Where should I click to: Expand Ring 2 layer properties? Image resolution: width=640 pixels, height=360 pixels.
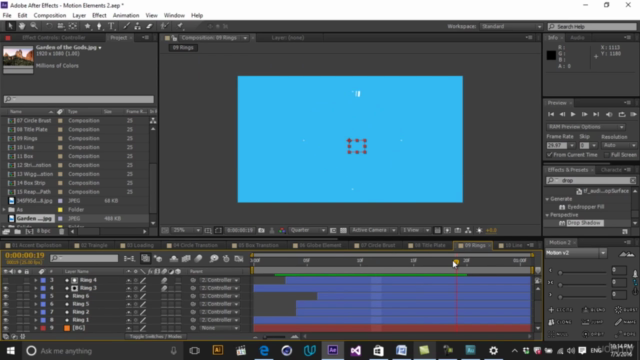click(x=36, y=312)
